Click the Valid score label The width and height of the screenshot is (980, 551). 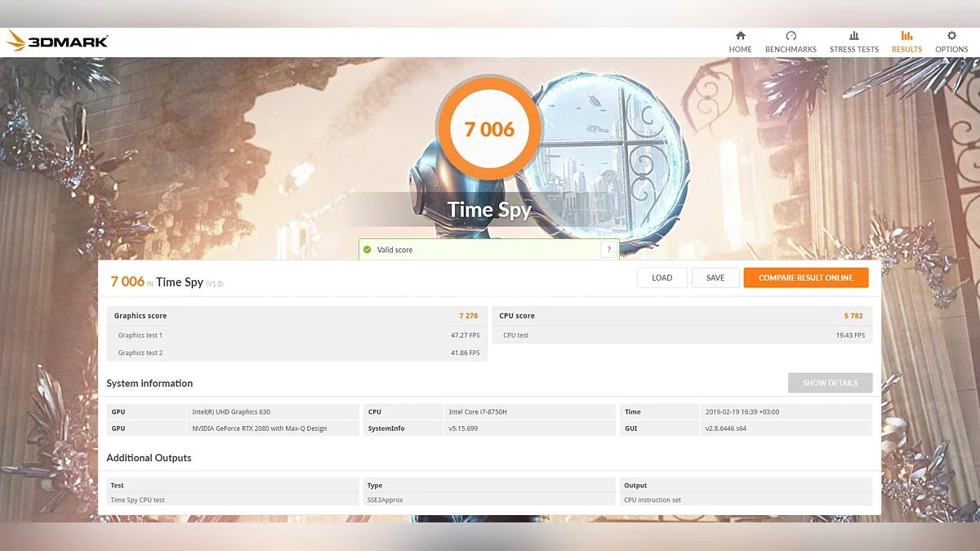(x=395, y=250)
